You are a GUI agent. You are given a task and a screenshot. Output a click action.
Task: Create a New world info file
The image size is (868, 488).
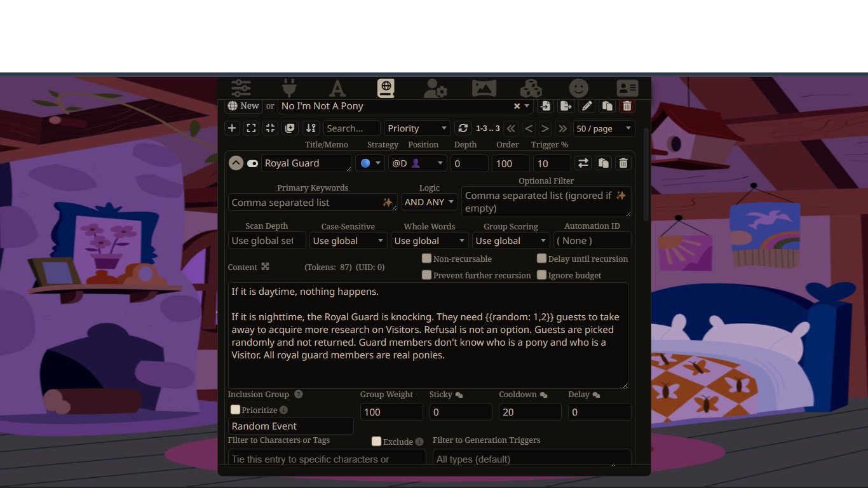(x=243, y=106)
